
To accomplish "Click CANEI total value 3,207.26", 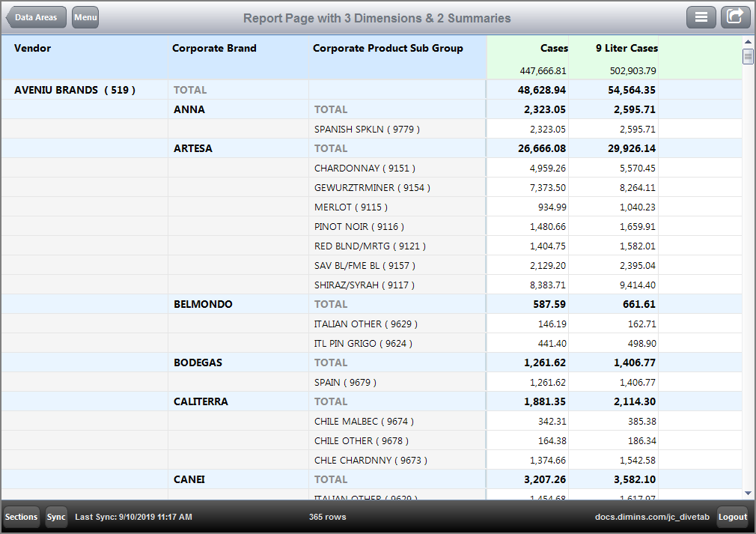I will coord(545,479).
